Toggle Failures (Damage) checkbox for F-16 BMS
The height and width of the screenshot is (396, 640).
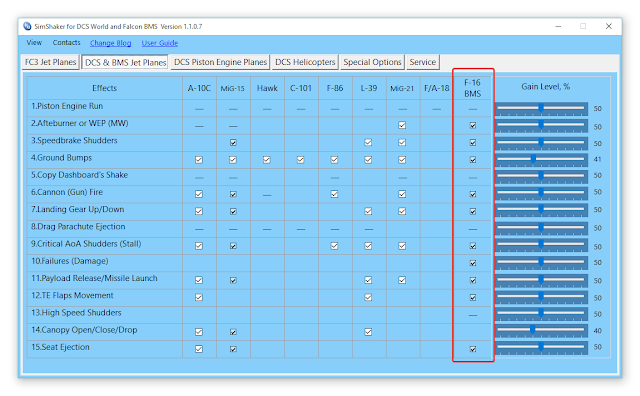[473, 263]
